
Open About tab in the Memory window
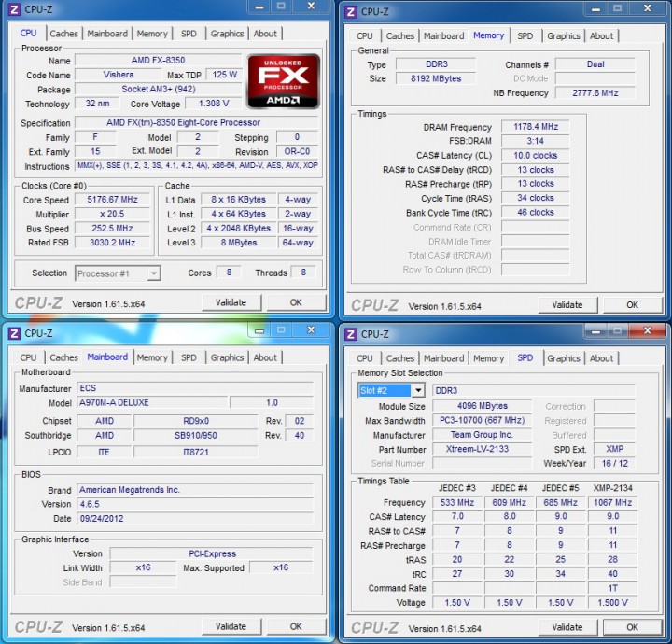click(602, 36)
